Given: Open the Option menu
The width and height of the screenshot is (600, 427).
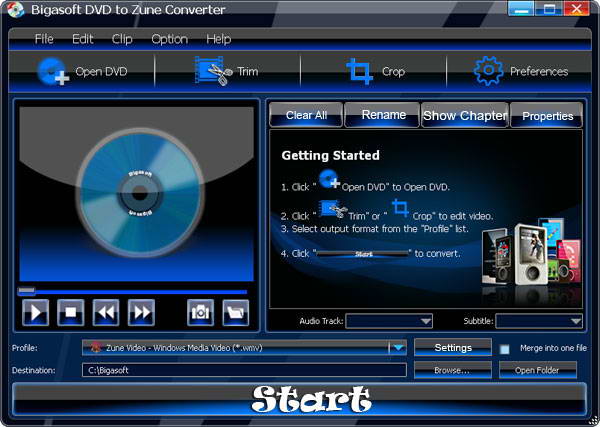Looking at the screenshot, I should [170, 39].
